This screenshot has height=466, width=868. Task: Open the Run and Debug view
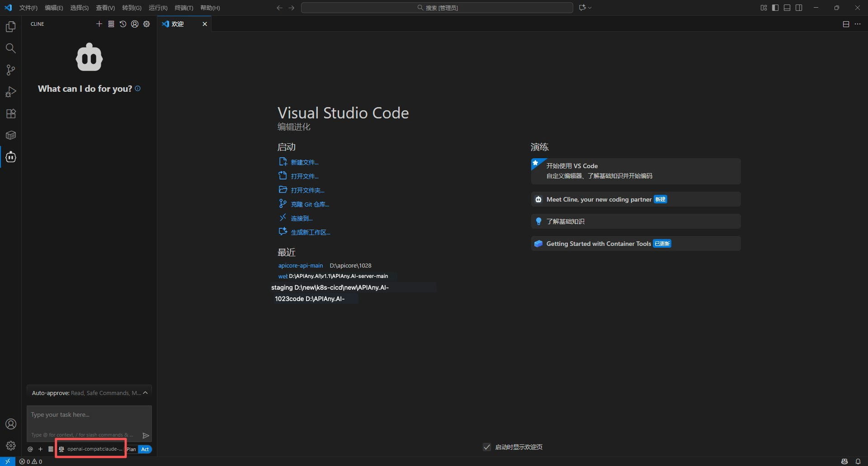(11, 92)
